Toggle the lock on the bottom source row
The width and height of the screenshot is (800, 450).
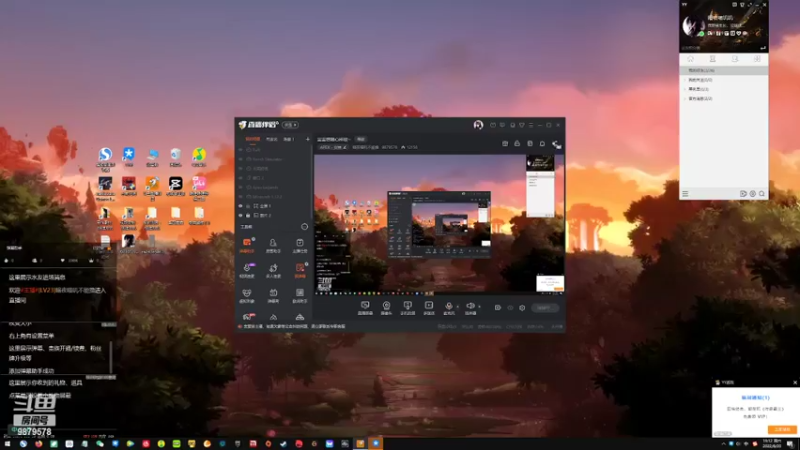(x=248, y=215)
